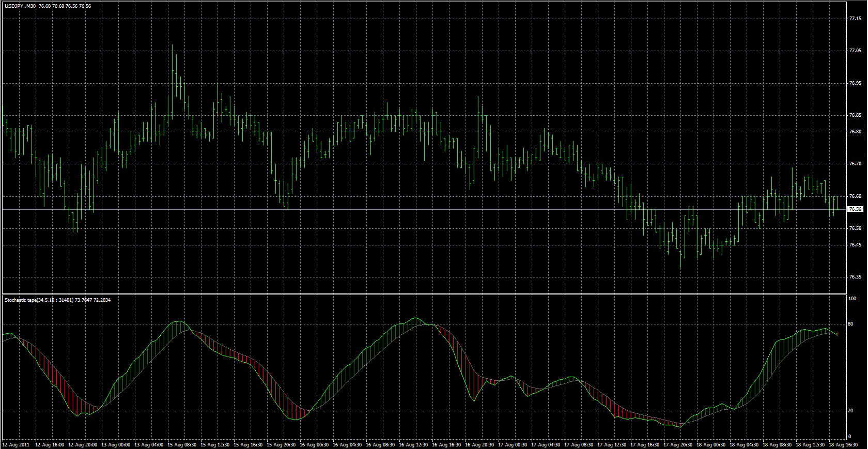The height and width of the screenshot is (449, 868).
Task: Click the highlighted 76.56 current price tag
Action: [x=855, y=209]
